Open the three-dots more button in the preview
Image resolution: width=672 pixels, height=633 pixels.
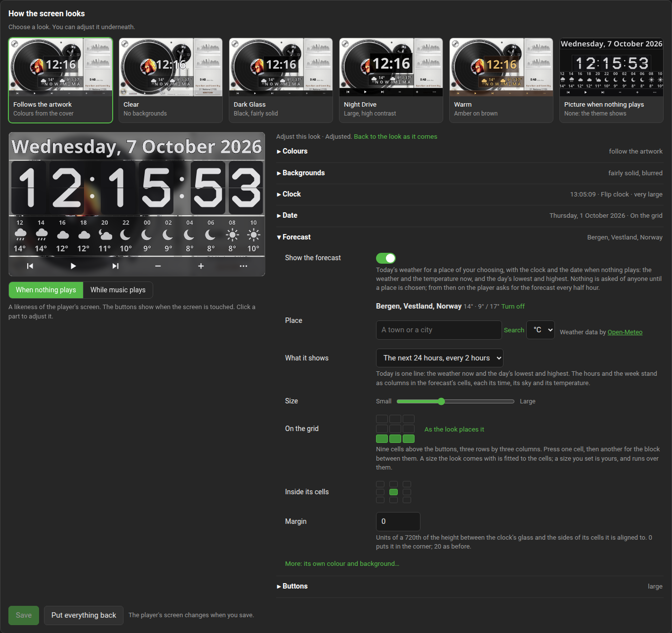[244, 266]
